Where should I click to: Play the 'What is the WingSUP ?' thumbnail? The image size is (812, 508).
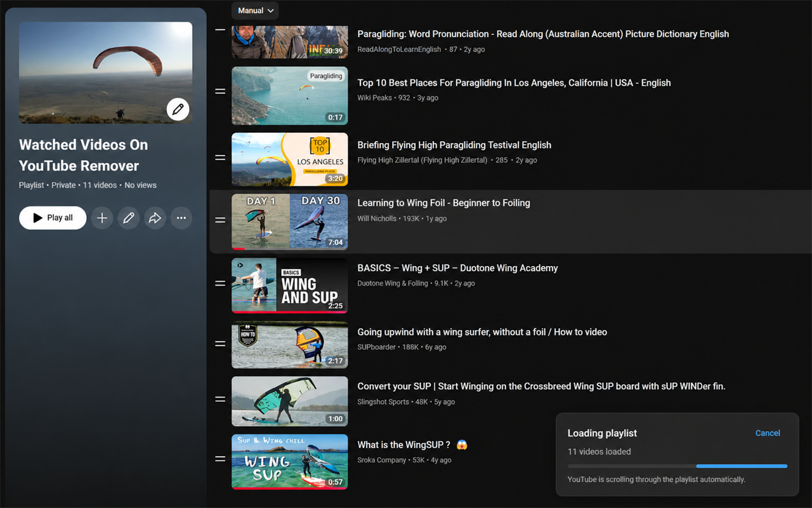coord(290,462)
